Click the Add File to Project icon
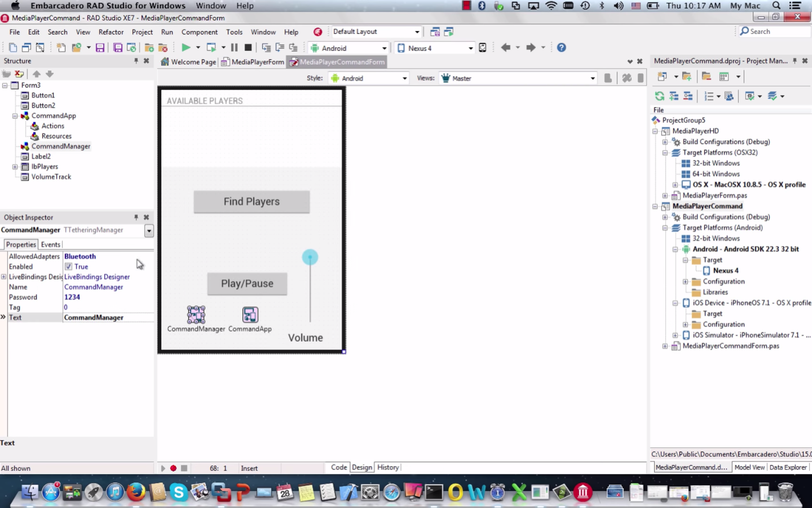 coord(149,48)
